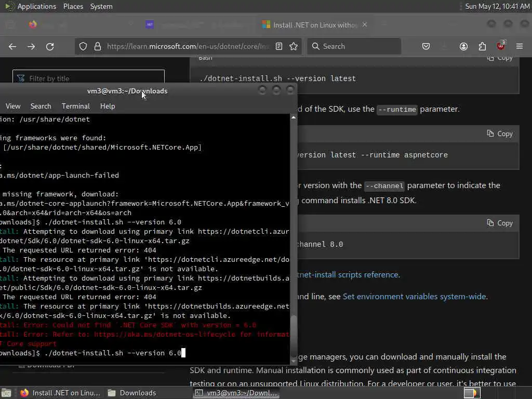Open the Terminal menu
This screenshot has height=399, width=532.
click(x=76, y=106)
